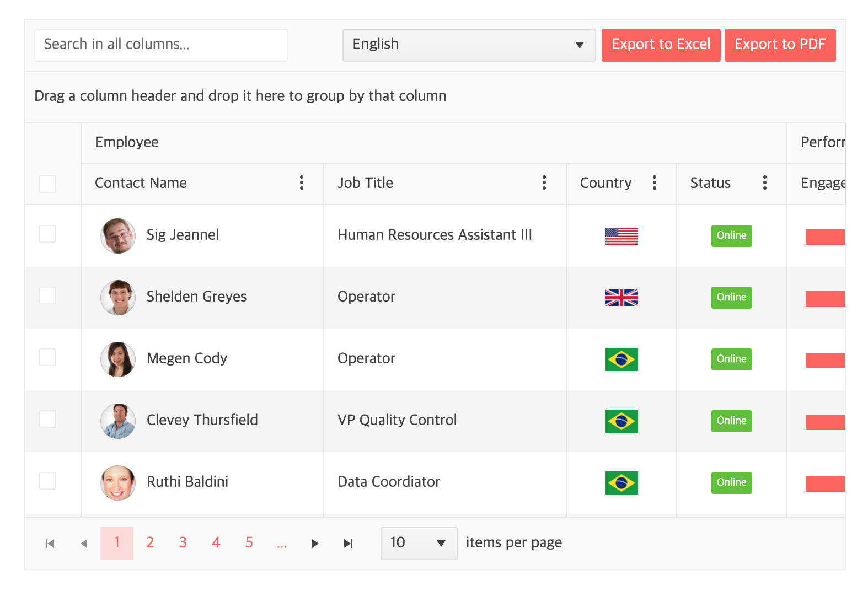Open the Contact Name column menu
This screenshot has height=591, width=868.
point(301,183)
